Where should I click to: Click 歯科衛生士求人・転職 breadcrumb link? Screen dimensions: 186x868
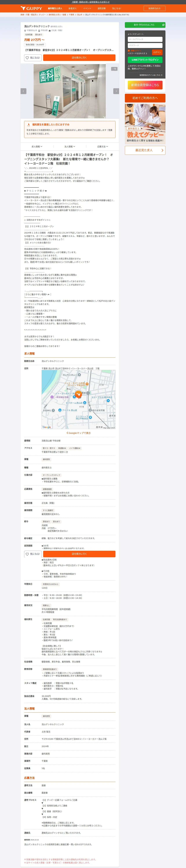57,15
